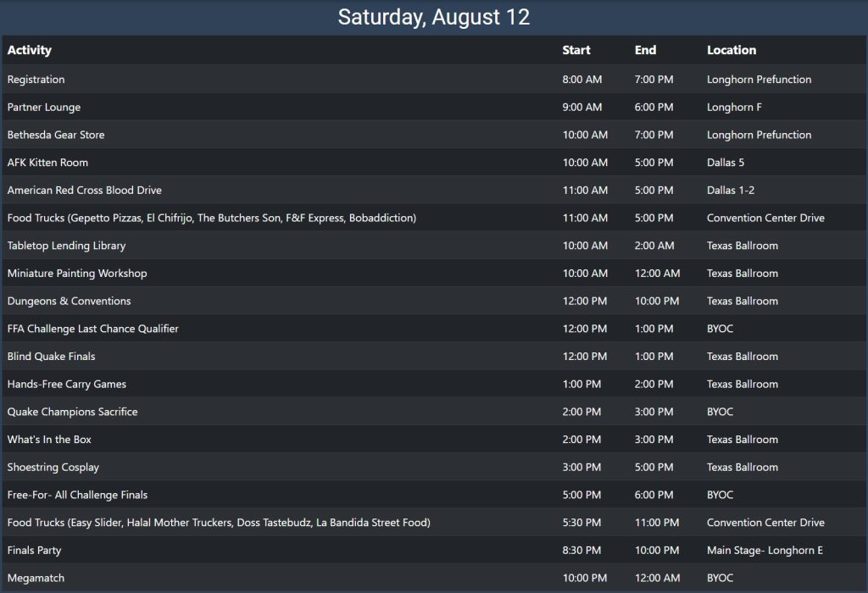This screenshot has height=593, width=868.
Task: Click the End column header
Action: coord(645,50)
